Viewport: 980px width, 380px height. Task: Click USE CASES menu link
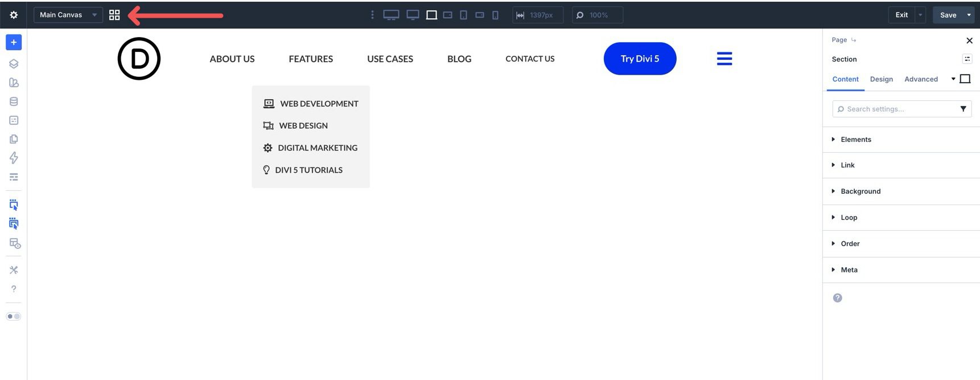coord(390,59)
